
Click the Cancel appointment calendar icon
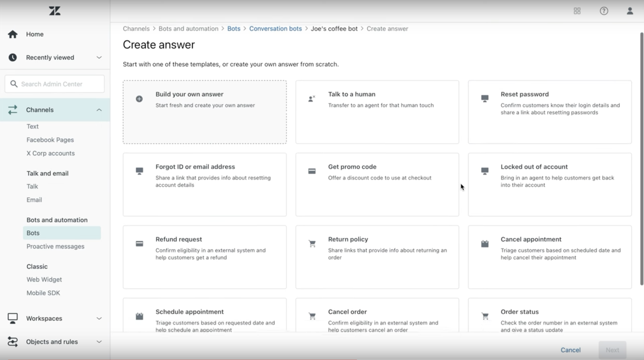click(x=485, y=244)
